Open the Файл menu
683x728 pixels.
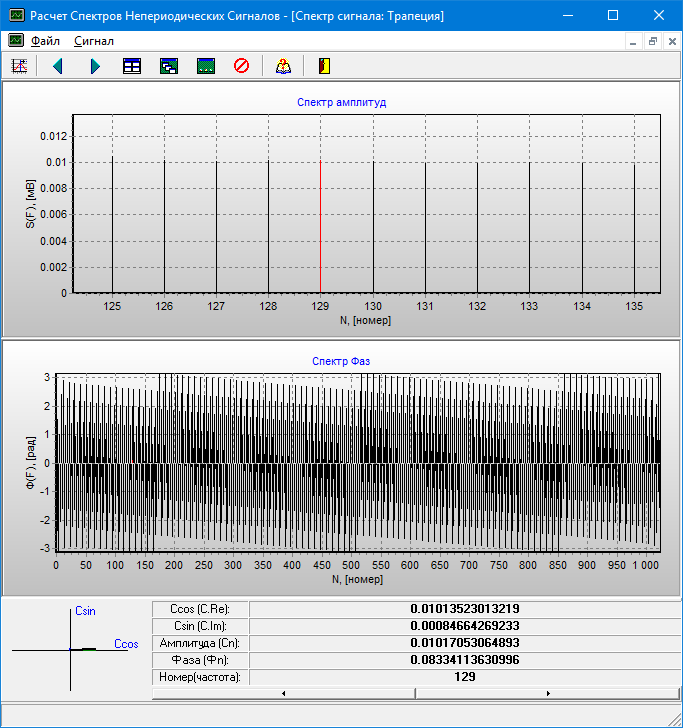coord(45,41)
